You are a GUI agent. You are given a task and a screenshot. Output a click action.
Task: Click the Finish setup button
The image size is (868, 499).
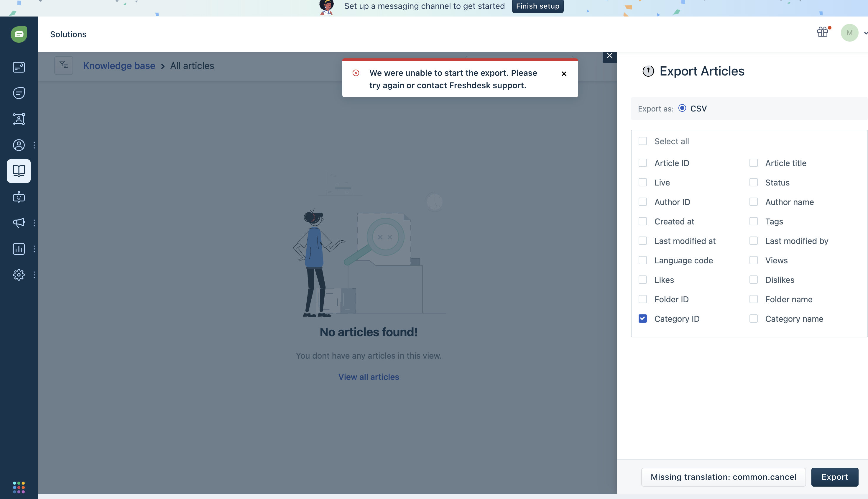537,6
